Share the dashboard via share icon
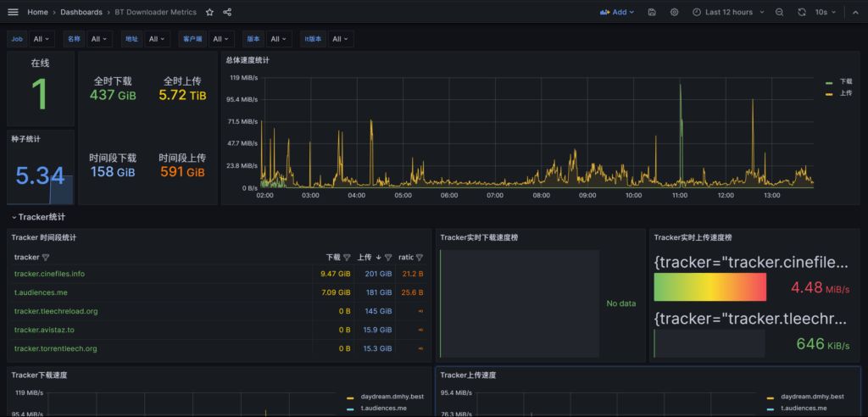 pyautogui.click(x=227, y=12)
